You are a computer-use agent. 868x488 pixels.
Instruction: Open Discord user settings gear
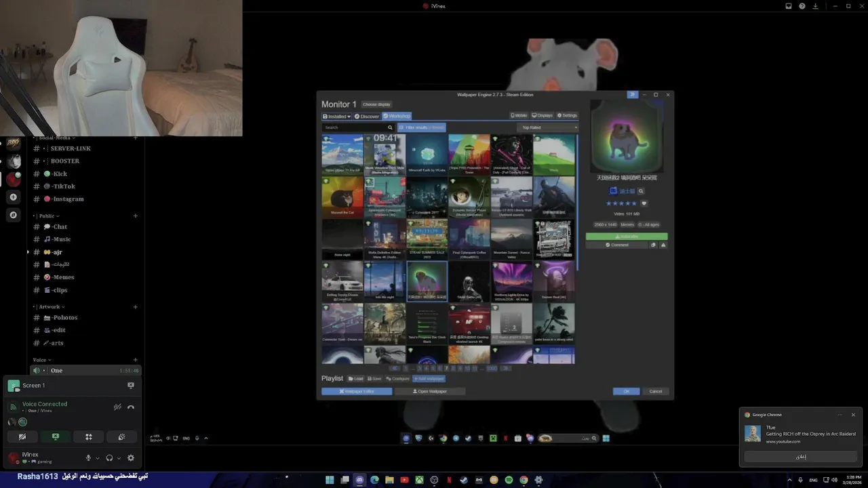[x=131, y=458]
